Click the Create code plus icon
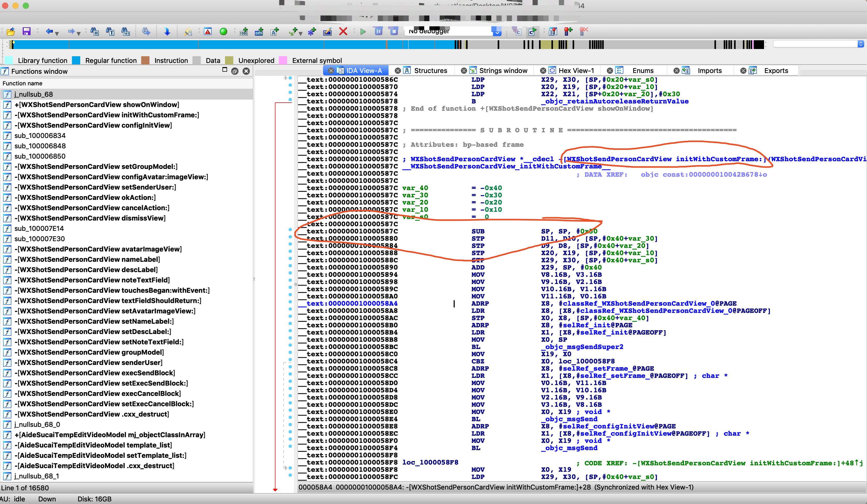867x504 pixels. (244, 32)
